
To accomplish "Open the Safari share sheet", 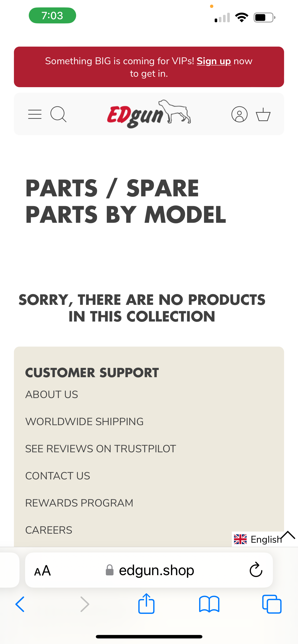I will [146, 603].
